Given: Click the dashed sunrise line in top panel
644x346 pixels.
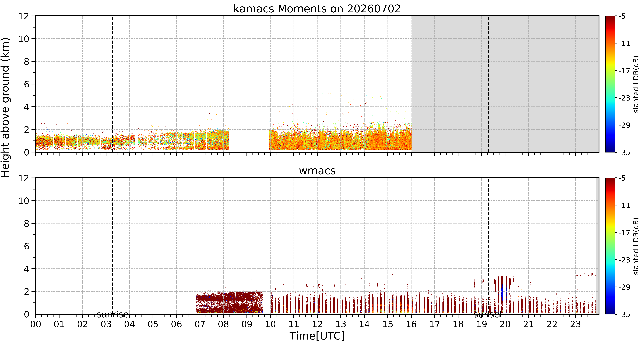Looking at the screenshot, I should 112,84.
